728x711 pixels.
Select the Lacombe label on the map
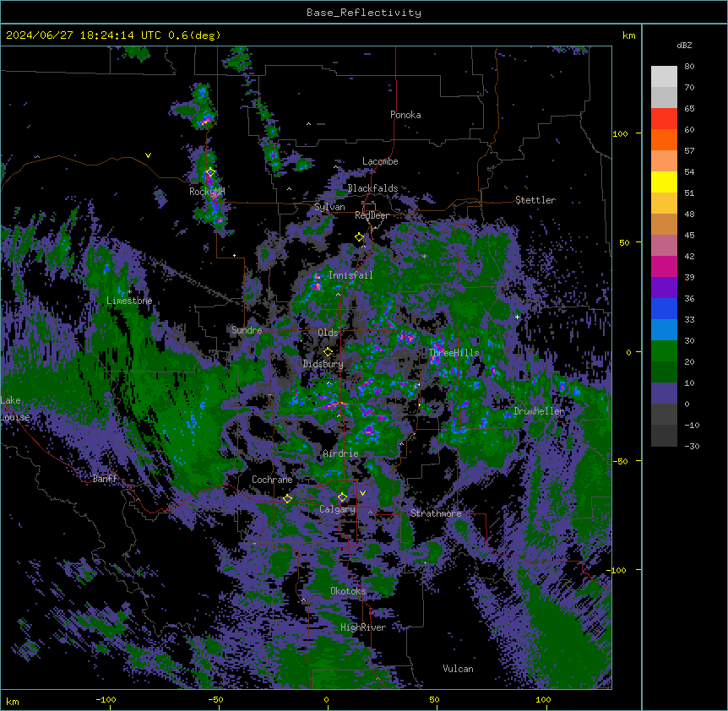click(380, 161)
